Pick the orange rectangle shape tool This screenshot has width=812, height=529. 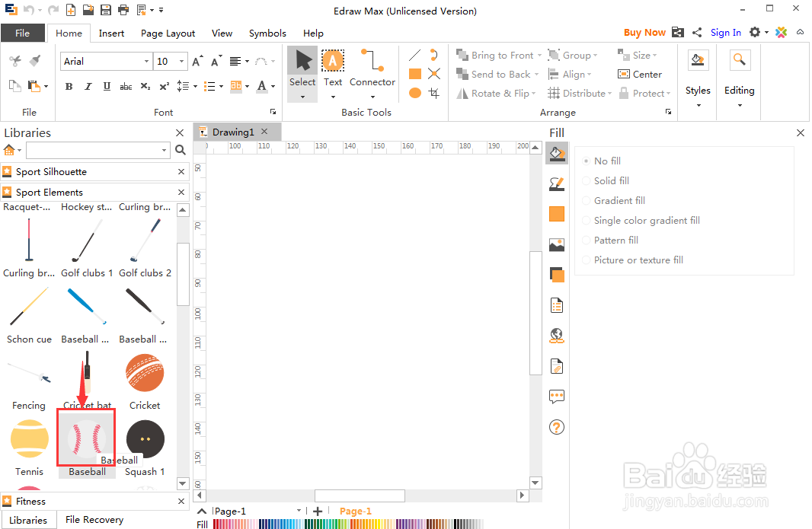pos(415,74)
